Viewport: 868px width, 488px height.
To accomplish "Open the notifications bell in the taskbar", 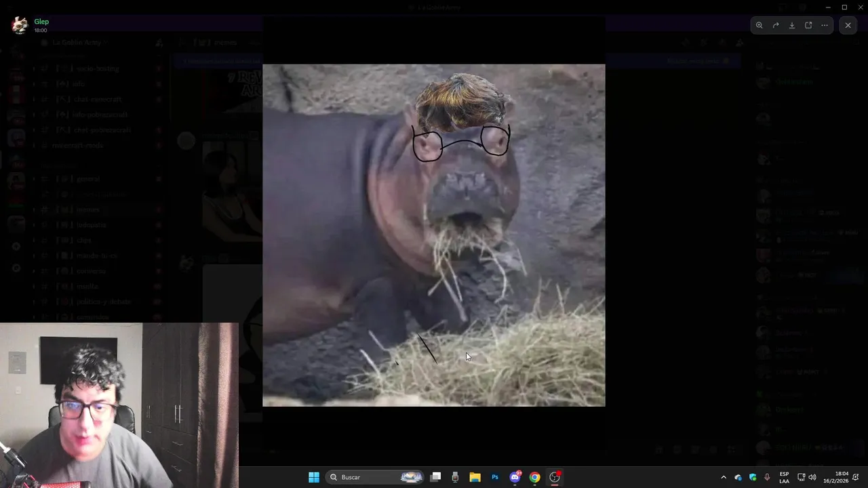I will coord(856,477).
